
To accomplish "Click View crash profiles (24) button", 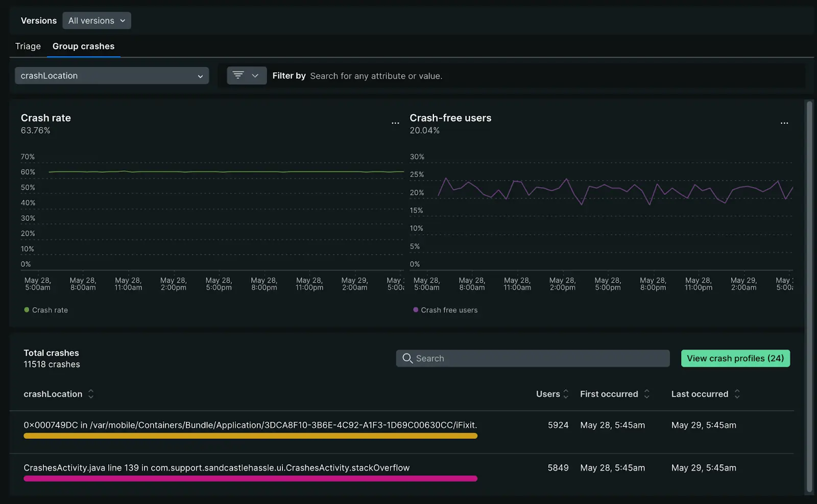I will 735,358.
